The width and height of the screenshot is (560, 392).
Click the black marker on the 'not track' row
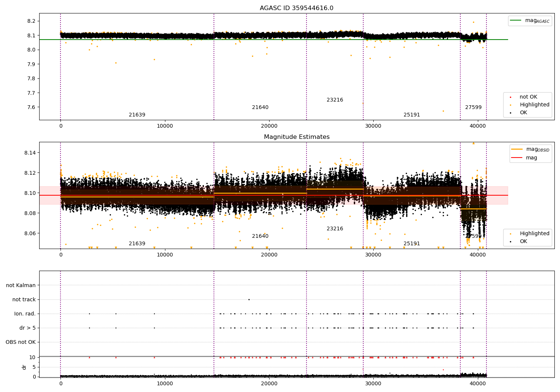tap(249, 299)
